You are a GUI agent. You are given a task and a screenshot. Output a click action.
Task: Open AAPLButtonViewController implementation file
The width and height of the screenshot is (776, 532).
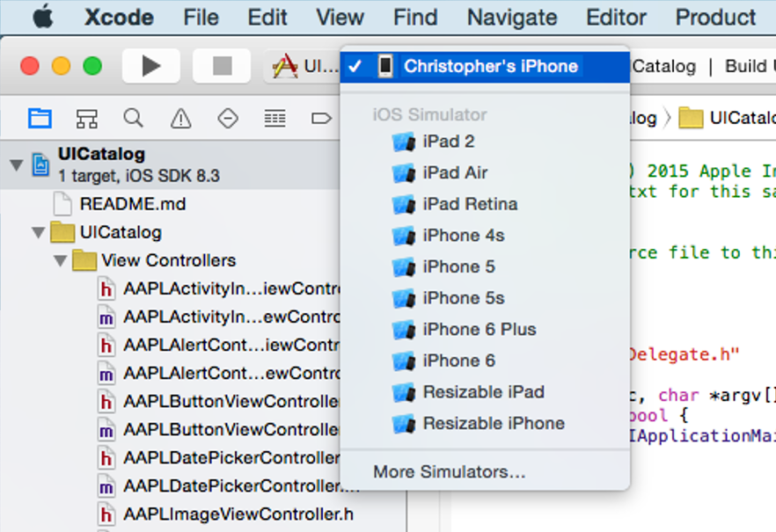click(x=219, y=429)
